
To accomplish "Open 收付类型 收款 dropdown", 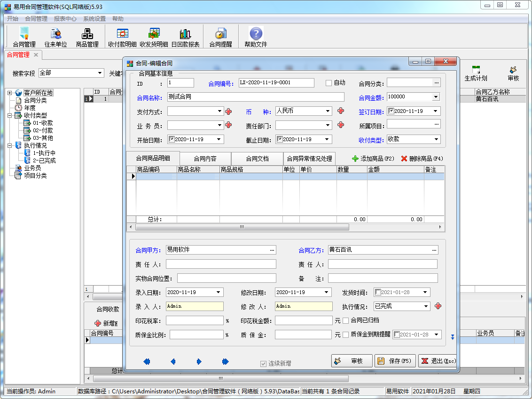I will tap(436, 139).
